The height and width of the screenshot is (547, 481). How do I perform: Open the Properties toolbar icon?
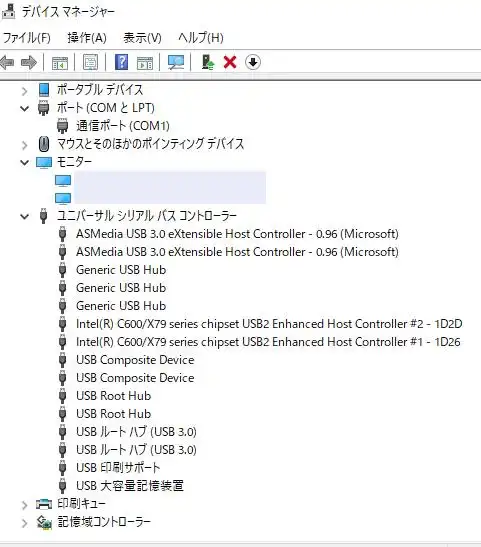[90, 62]
